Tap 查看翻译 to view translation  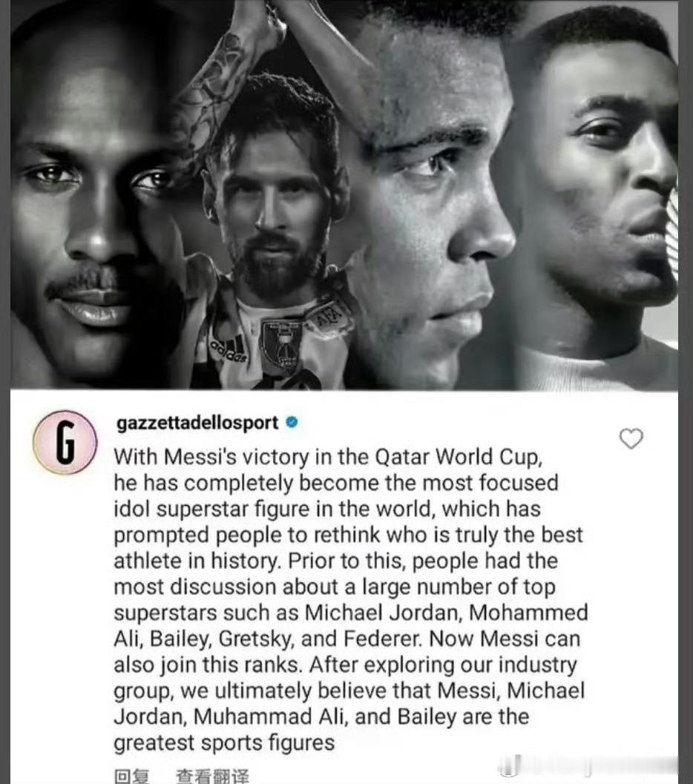tap(212, 776)
